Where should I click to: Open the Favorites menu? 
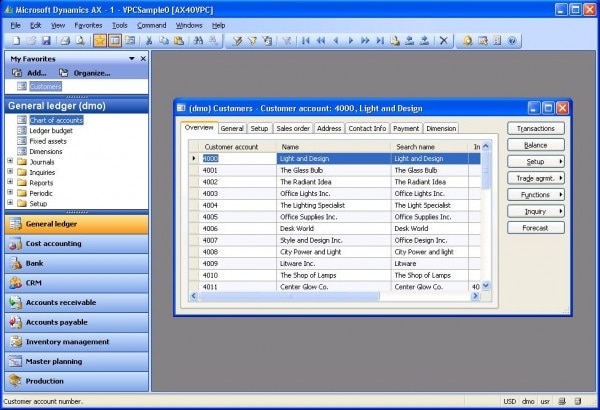pos(88,25)
